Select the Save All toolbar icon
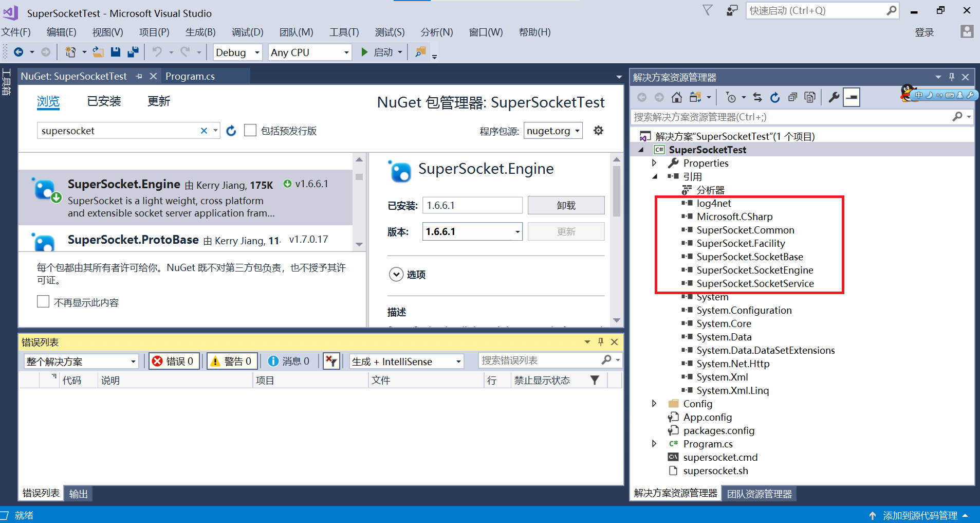Screen dimensions: 980x523 pos(133,52)
